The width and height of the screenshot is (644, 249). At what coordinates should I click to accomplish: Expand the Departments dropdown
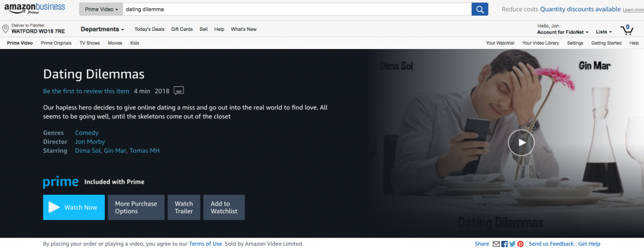(x=103, y=29)
